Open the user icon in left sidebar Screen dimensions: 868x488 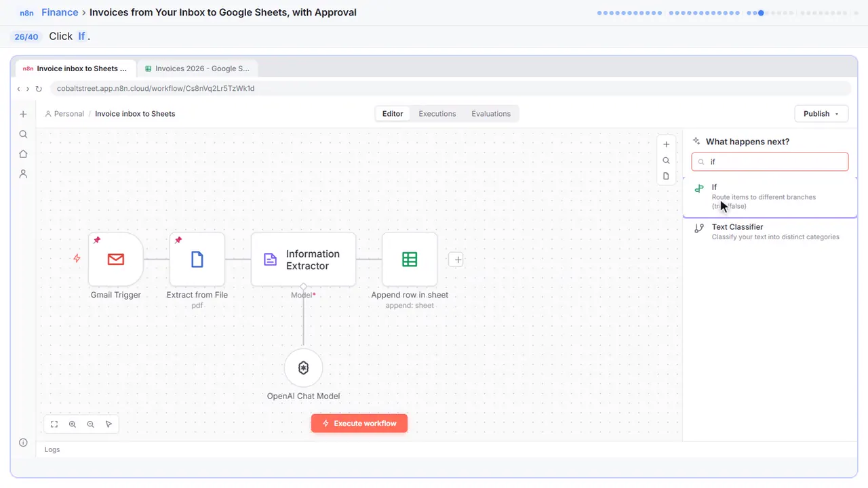pyautogui.click(x=23, y=174)
